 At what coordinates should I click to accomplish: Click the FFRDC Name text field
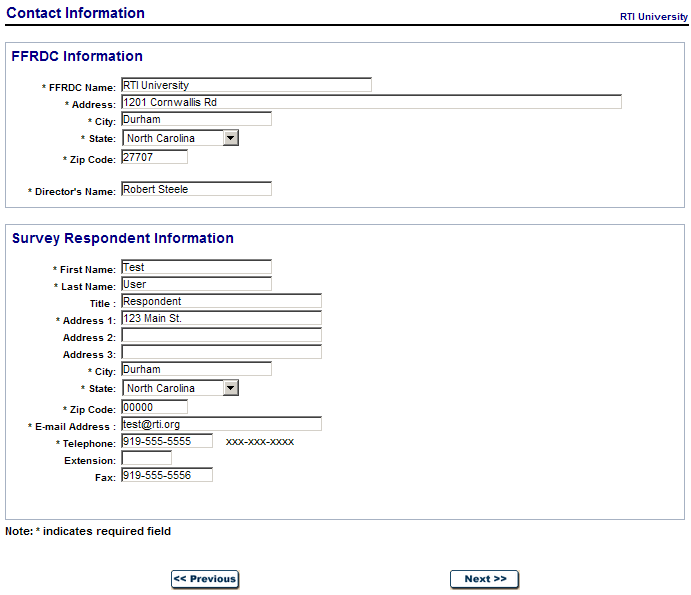[x=246, y=85]
